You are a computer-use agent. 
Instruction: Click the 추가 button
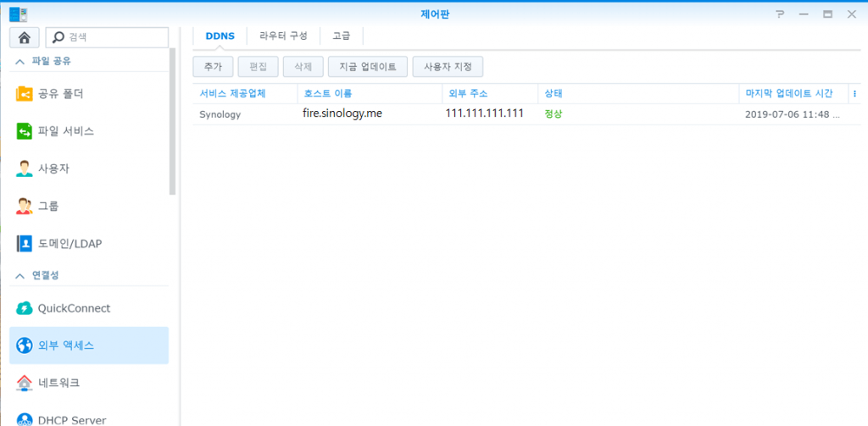click(x=213, y=67)
